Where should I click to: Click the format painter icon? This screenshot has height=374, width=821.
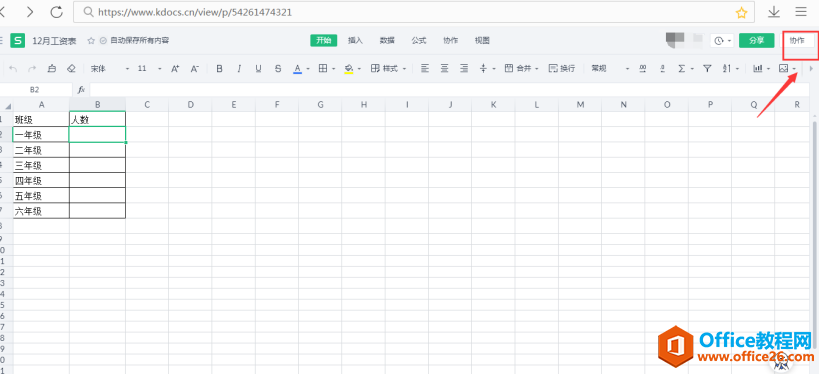[x=52, y=69]
